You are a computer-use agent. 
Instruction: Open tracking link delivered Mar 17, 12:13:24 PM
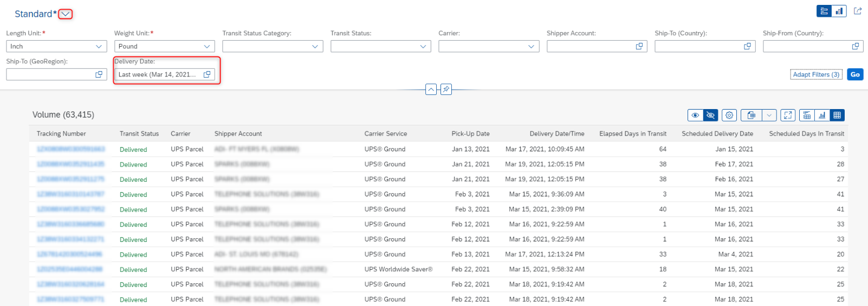click(69, 254)
